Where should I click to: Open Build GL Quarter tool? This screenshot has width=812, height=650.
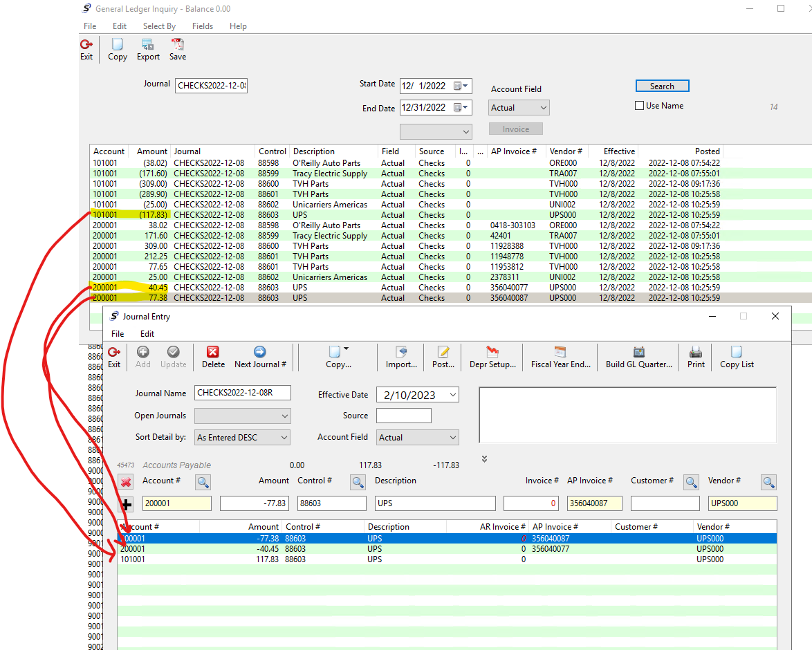coord(639,352)
